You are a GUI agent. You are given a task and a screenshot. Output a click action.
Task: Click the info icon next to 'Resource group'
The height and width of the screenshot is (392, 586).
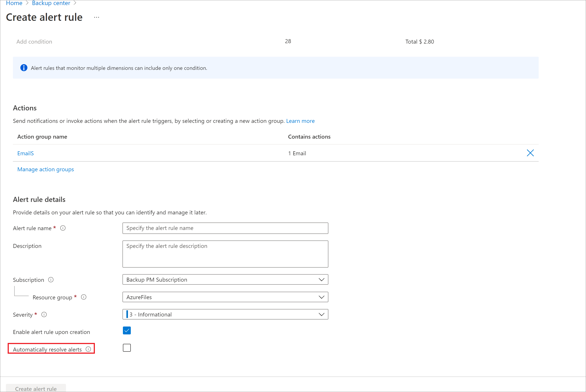(85, 297)
